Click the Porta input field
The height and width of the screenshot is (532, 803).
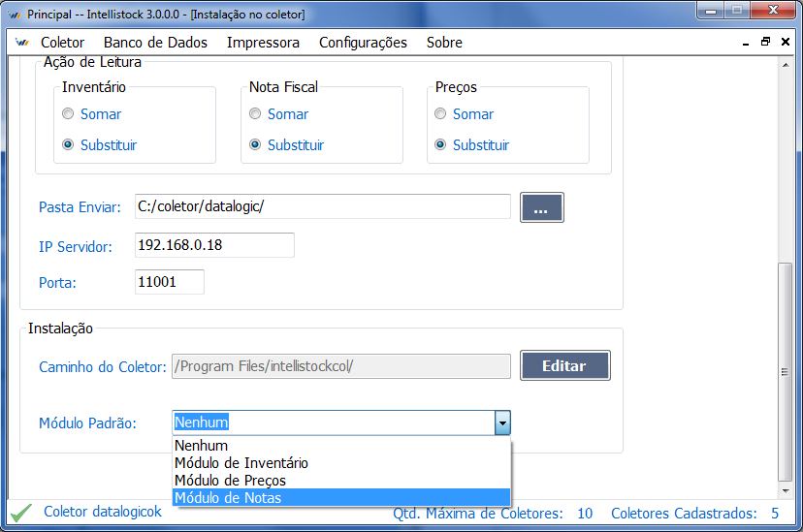[x=170, y=282]
